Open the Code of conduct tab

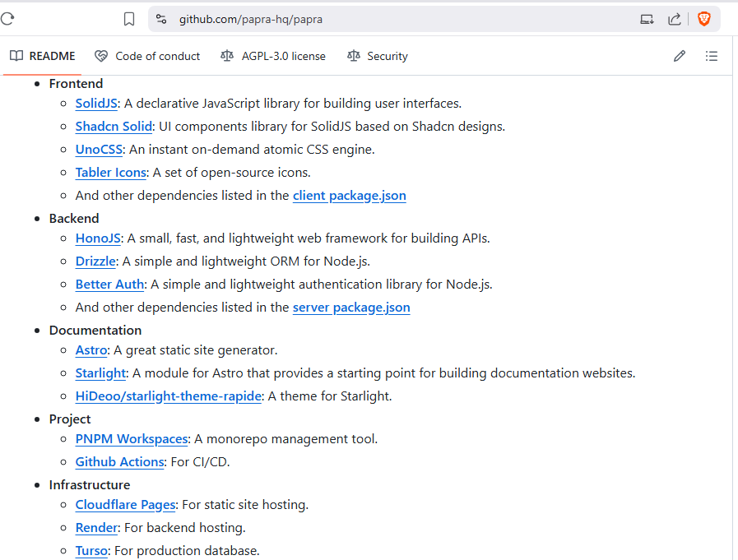pyautogui.click(x=146, y=56)
